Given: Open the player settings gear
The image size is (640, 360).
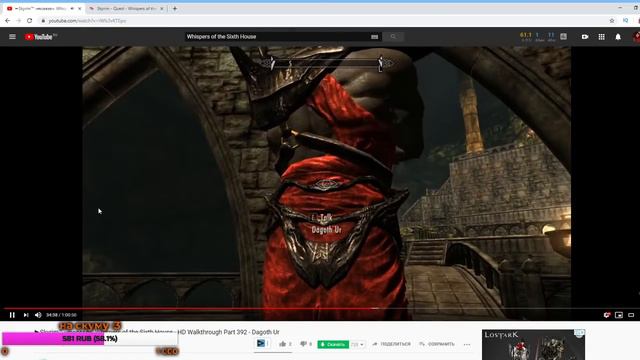Looking at the screenshot, I should pyautogui.click(x=607, y=315).
